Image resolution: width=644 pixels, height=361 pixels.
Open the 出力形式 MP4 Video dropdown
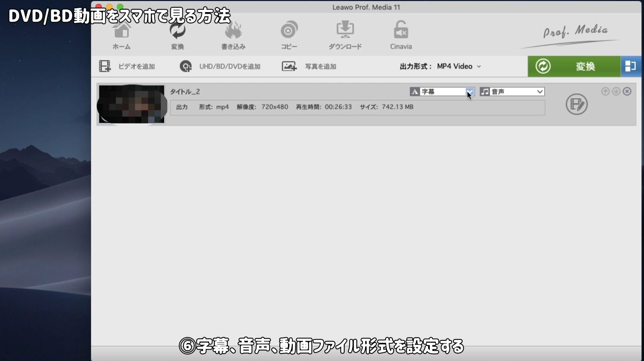459,66
